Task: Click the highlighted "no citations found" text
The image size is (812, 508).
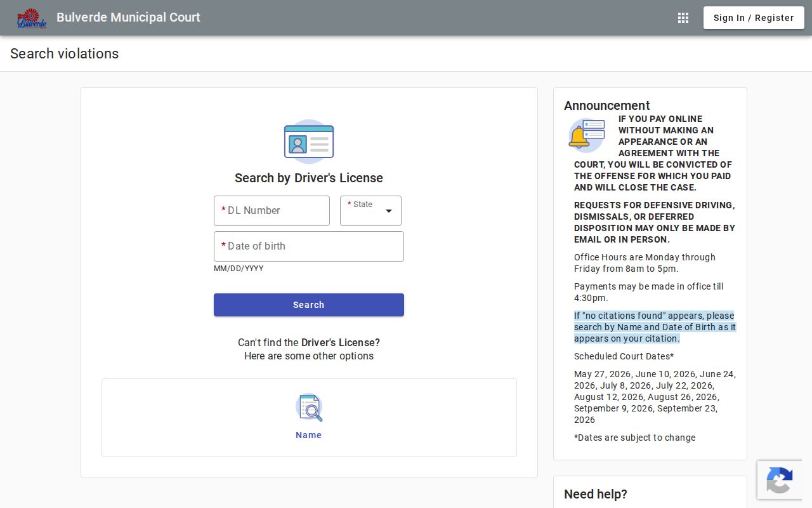Action: tap(655, 327)
